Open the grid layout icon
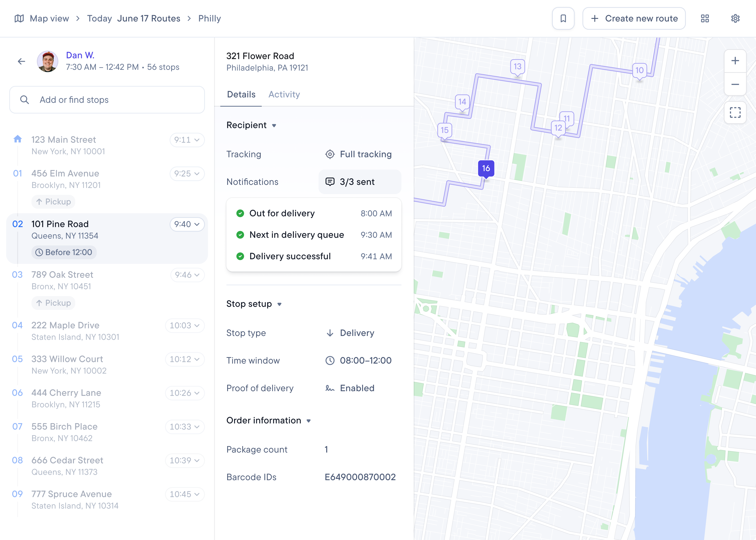The image size is (756, 540). tap(705, 19)
